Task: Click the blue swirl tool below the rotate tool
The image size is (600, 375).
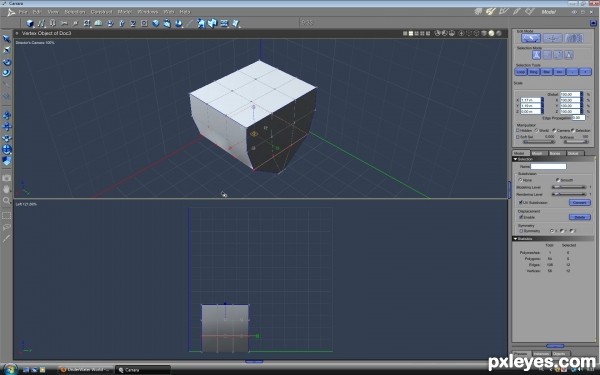Action: point(7,73)
